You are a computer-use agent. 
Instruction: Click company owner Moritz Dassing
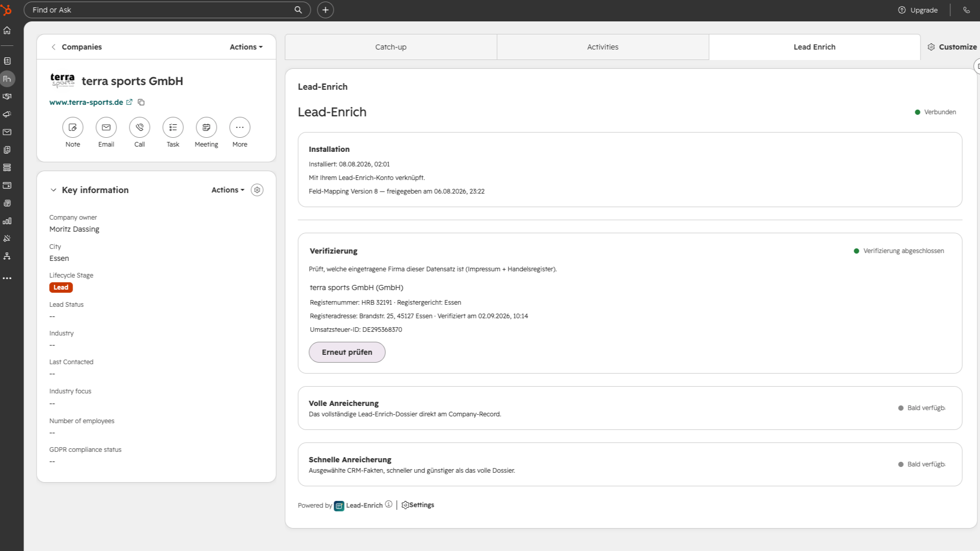click(x=74, y=229)
